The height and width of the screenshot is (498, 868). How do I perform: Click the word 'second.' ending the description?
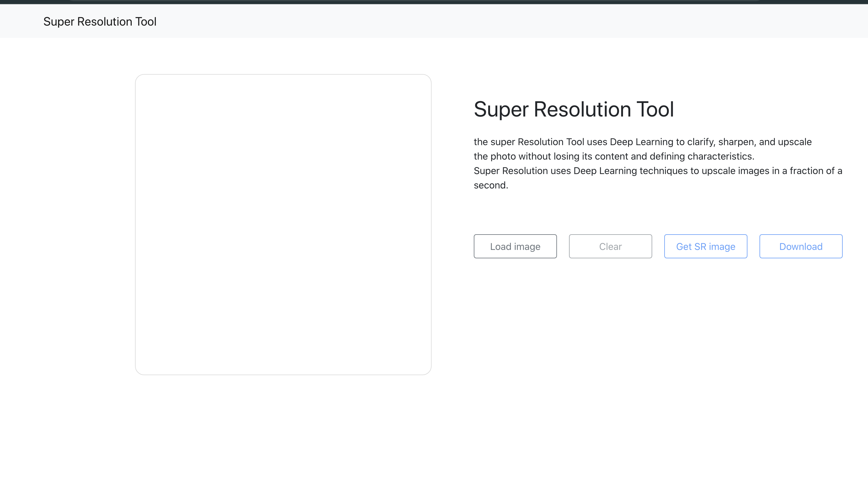tap(491, 185)
